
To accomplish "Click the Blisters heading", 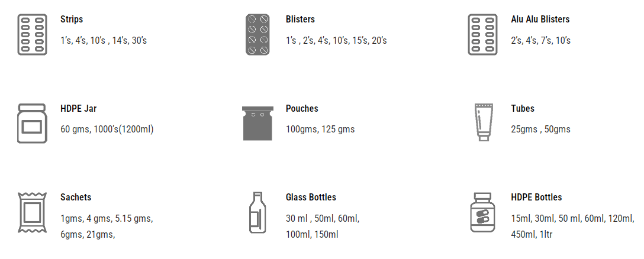I will click(x=300, y=20).
